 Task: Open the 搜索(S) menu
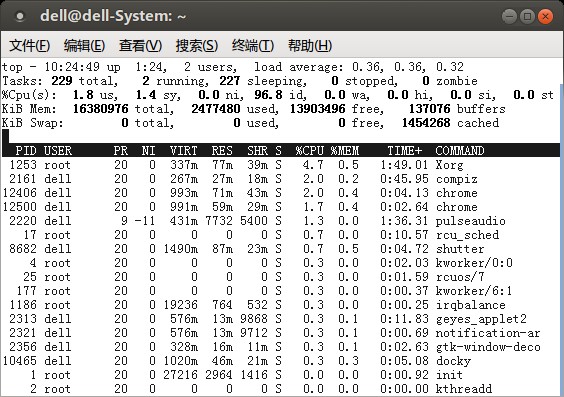197,46
